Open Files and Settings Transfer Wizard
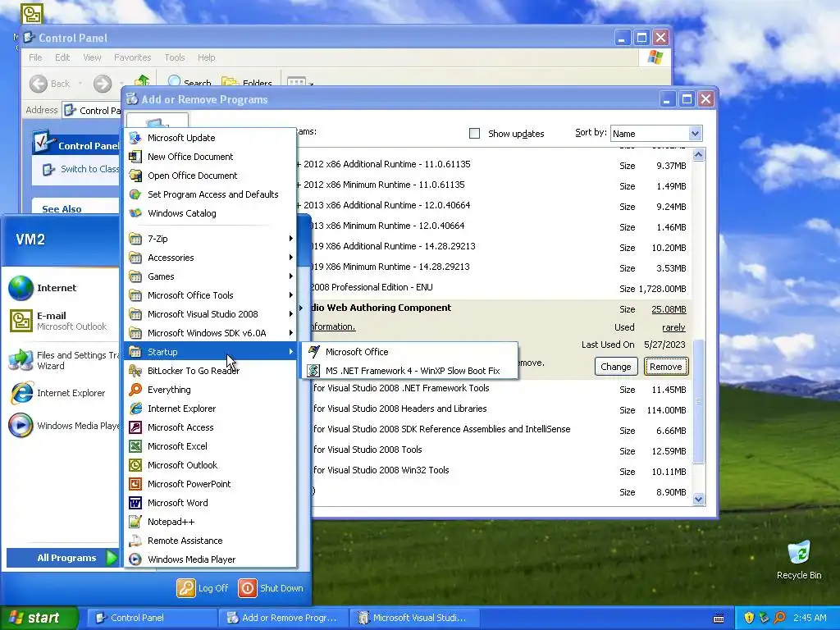840x630 pixels. [62, 360]
